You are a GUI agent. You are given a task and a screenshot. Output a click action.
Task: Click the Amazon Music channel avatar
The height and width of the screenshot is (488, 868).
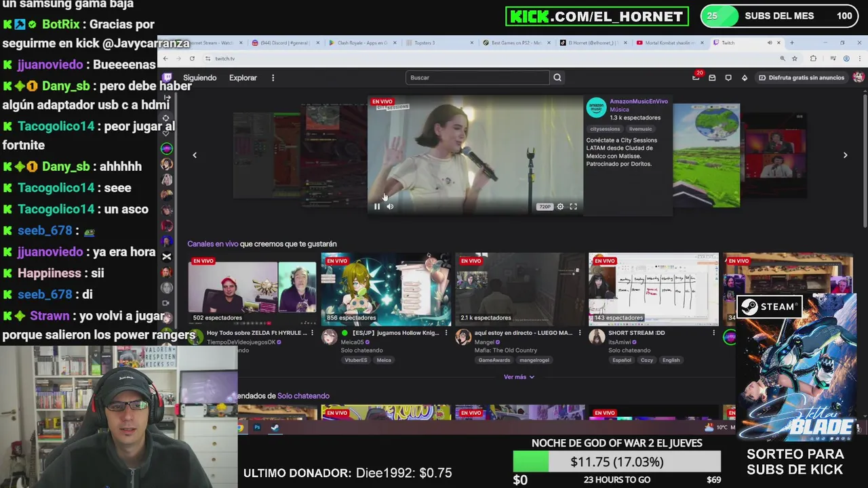point(596,107)
